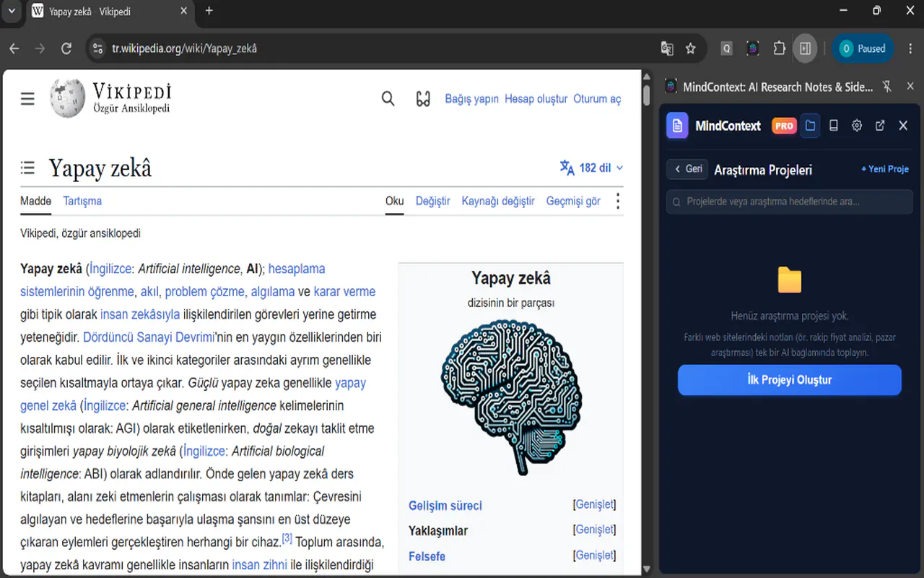Switch to the Tartışma tab
Image resolution: width=924 pixels, height=578 pixels.
pos(82,201)
